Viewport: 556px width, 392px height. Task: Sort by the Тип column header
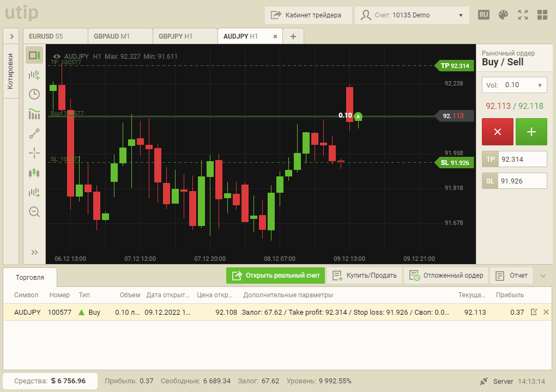click(x=84, y=295)
